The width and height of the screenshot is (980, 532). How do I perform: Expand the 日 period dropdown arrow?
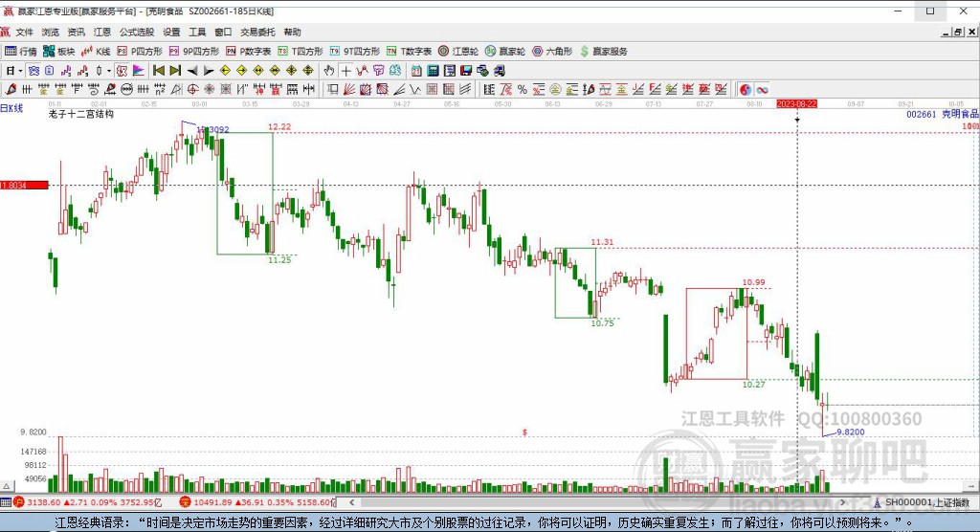(20, 71)
